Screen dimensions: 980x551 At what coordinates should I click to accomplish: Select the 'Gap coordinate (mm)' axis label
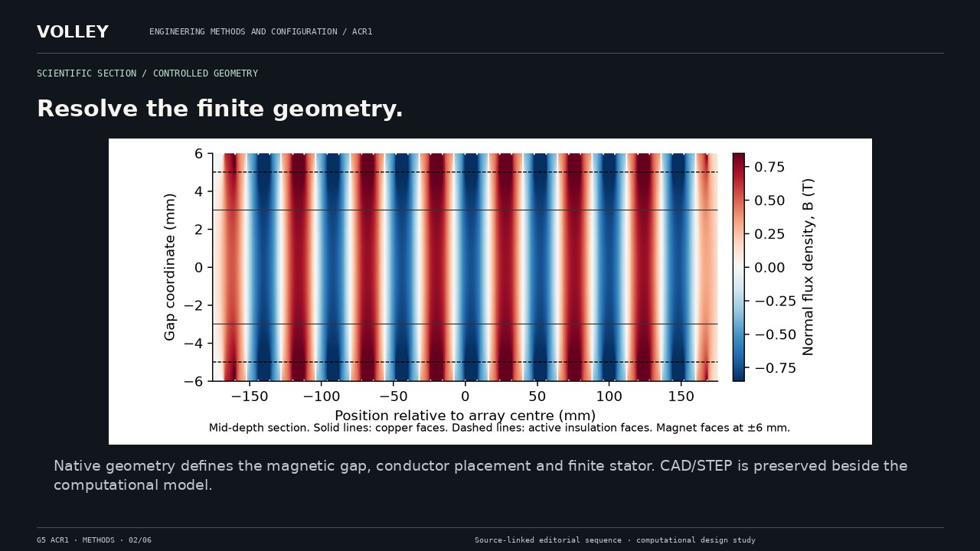(x=170, y=267)
